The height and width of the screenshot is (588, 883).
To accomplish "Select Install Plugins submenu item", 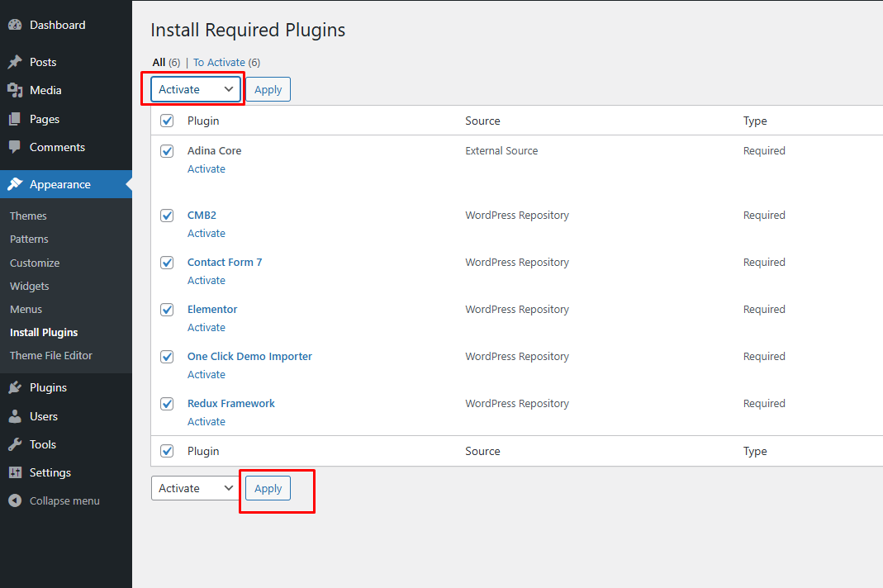I will (44, 332).
